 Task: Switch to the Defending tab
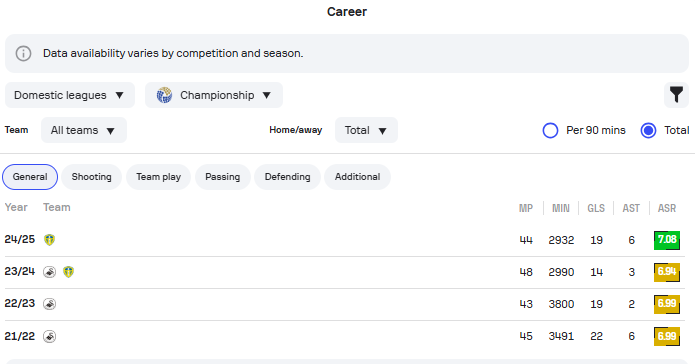pos(287,177)
